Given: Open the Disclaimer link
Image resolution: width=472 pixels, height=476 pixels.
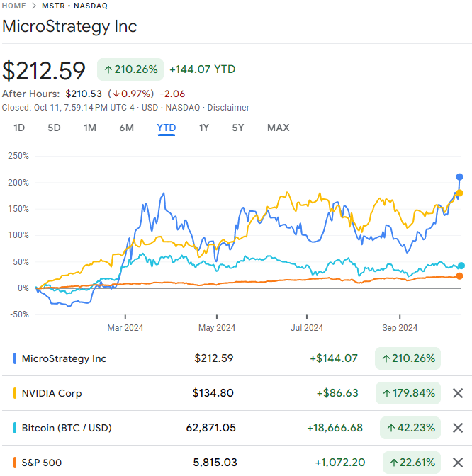Looking at the screenshot, I should 228,108.
